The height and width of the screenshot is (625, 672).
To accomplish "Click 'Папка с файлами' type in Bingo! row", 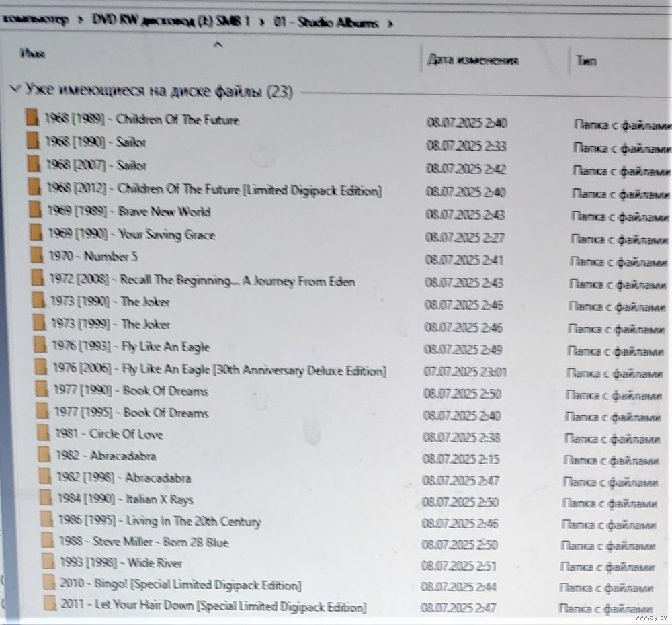I will (x=606, y=587).
